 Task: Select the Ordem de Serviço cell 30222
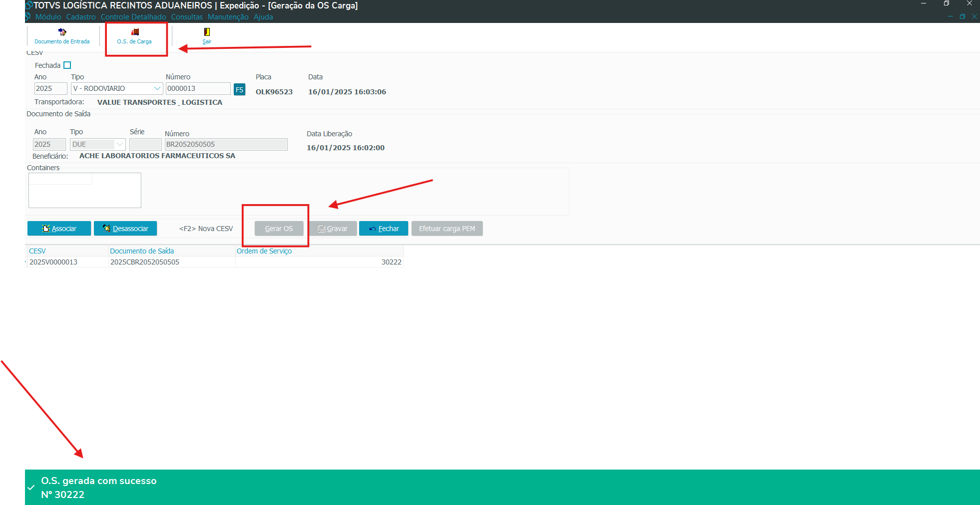point(319,262)
